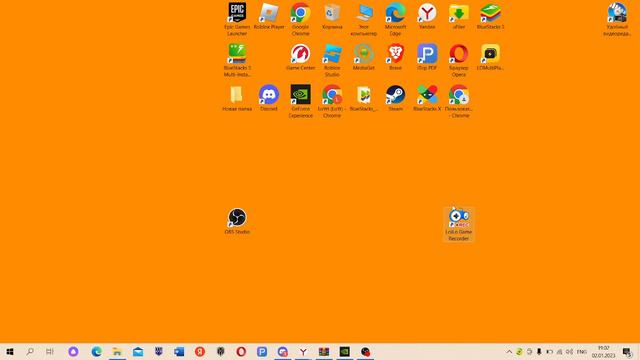
Task: Select the LoiLo Game Recorder shortcut
Action: click(459, 224)
